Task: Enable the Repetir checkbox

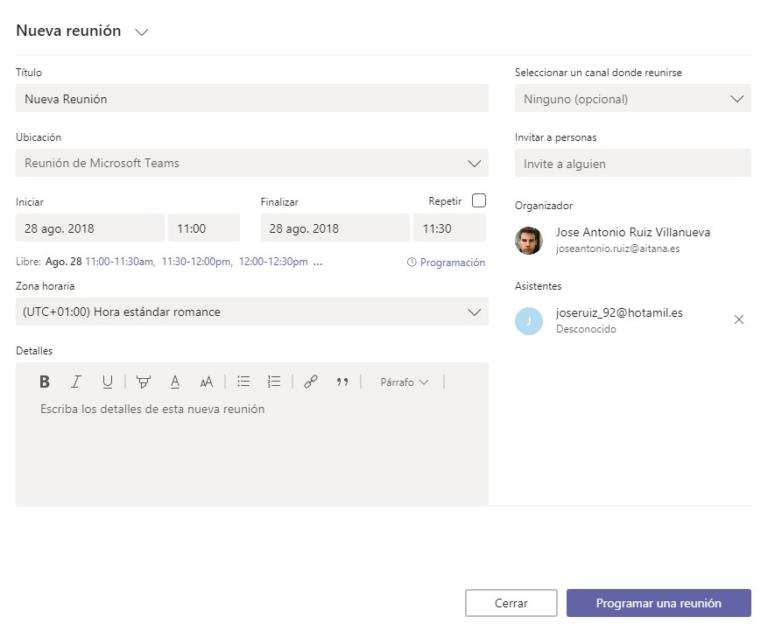Action: tap(479, 200)
